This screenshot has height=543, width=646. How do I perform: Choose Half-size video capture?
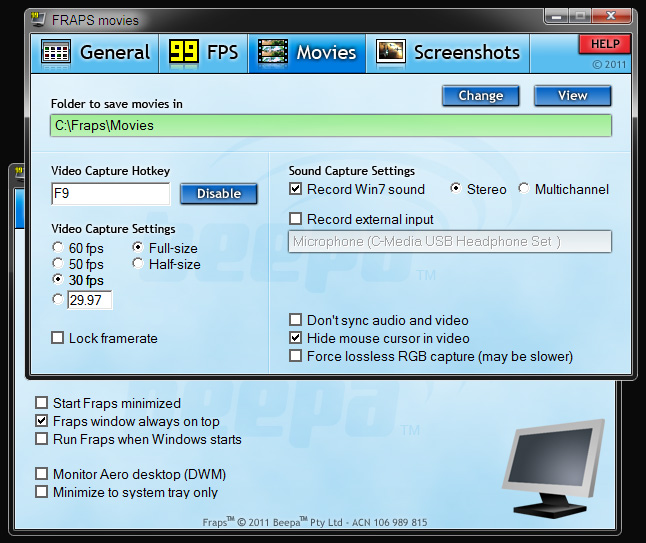[x=138, y=264]
